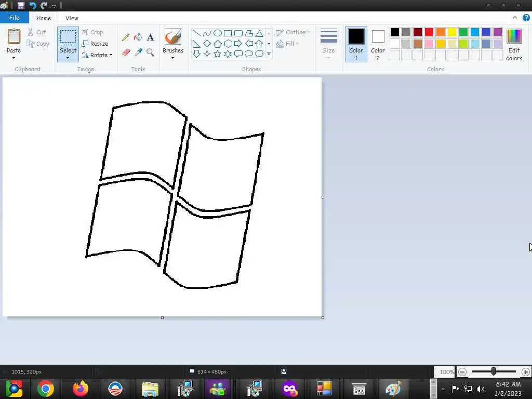Click the Redo arrow in title bar

coord(44,5)
